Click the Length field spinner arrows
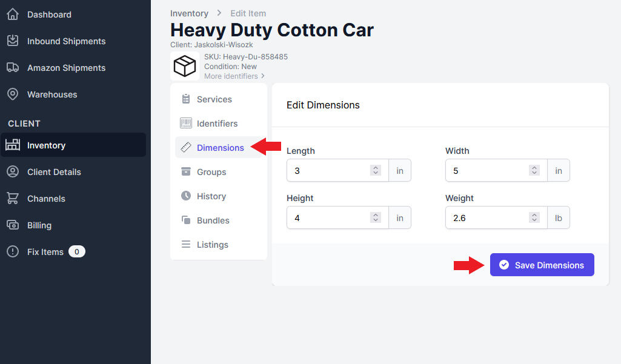The image size is (621, 364). tap(376, 170)
